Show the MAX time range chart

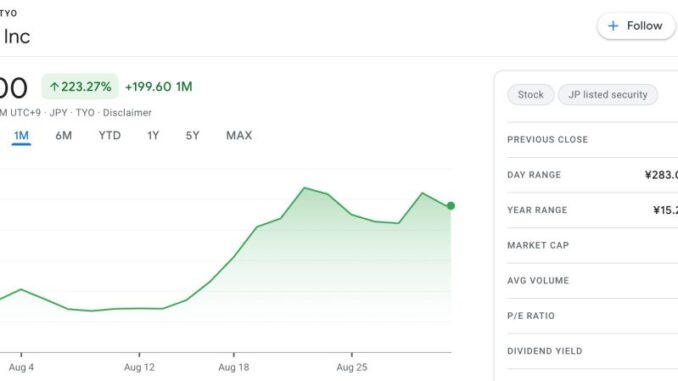click(239, 136)
